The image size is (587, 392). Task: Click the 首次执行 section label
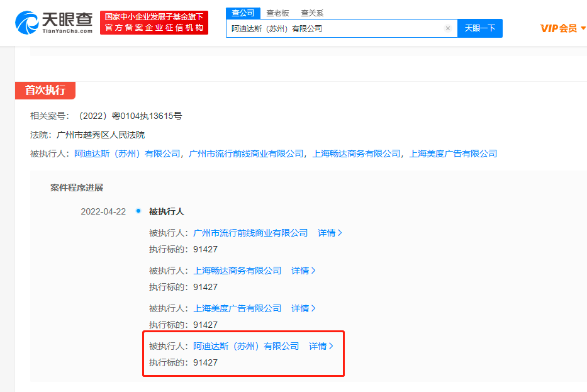point(45,91)
